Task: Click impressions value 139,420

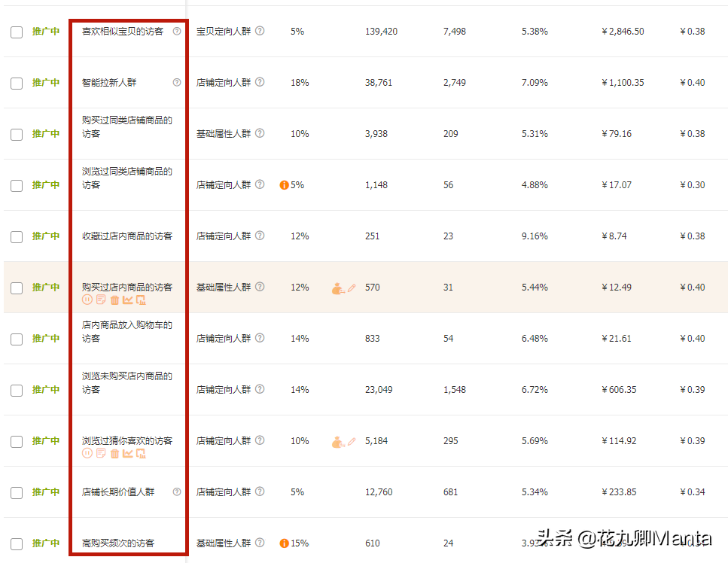Action: (x=381, y=31)
